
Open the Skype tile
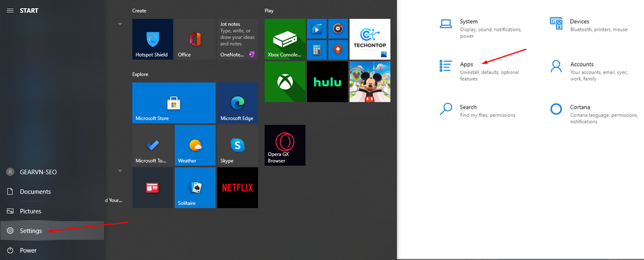(x=237, y=145)
